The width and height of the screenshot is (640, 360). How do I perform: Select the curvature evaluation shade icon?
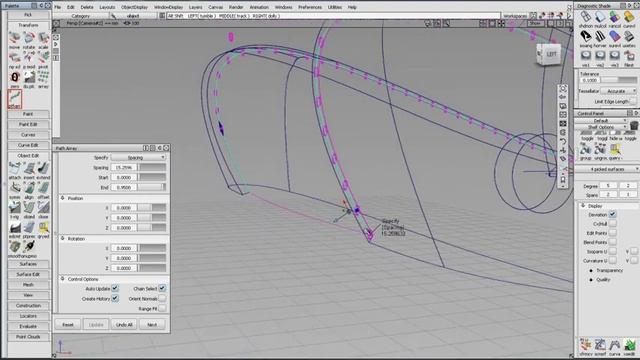629,17
